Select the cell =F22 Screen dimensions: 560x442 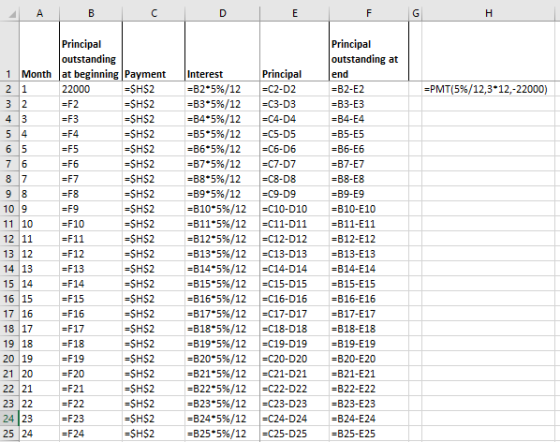tap(91, 404)
